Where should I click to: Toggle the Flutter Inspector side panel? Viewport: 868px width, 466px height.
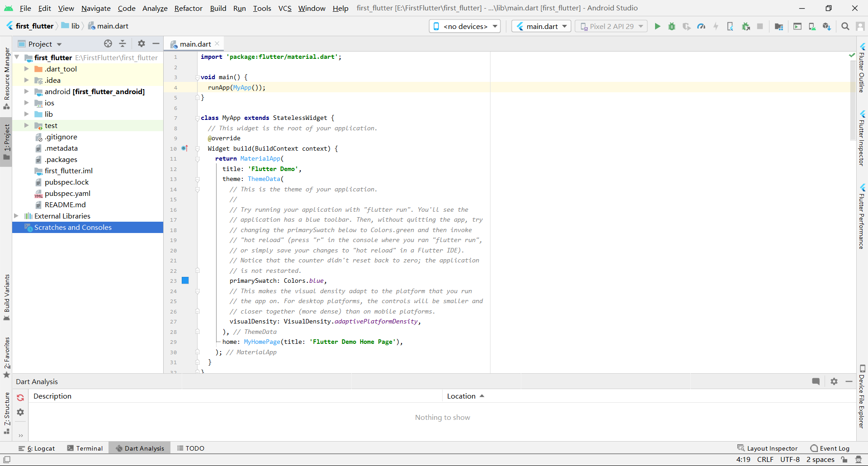[x=862, y=138]
